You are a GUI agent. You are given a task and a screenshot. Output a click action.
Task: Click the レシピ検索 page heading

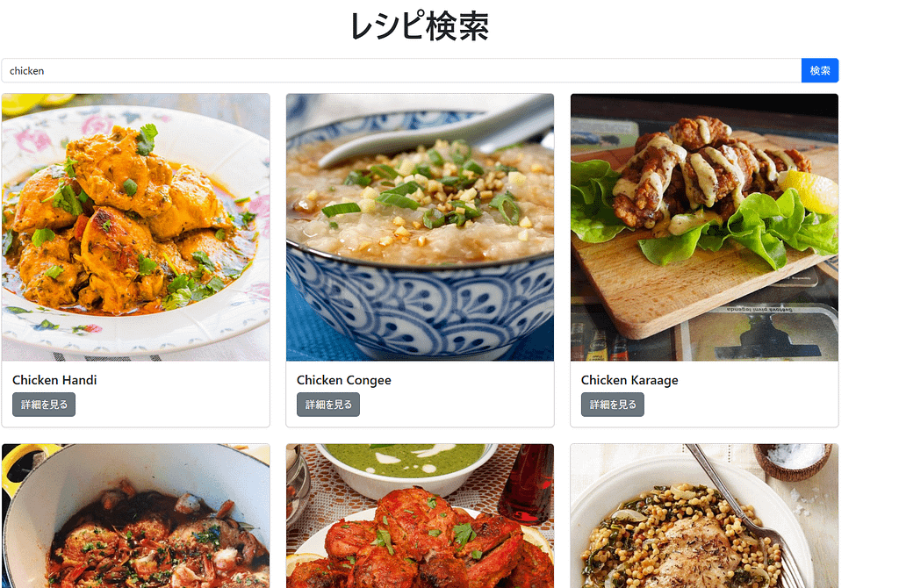420,26
